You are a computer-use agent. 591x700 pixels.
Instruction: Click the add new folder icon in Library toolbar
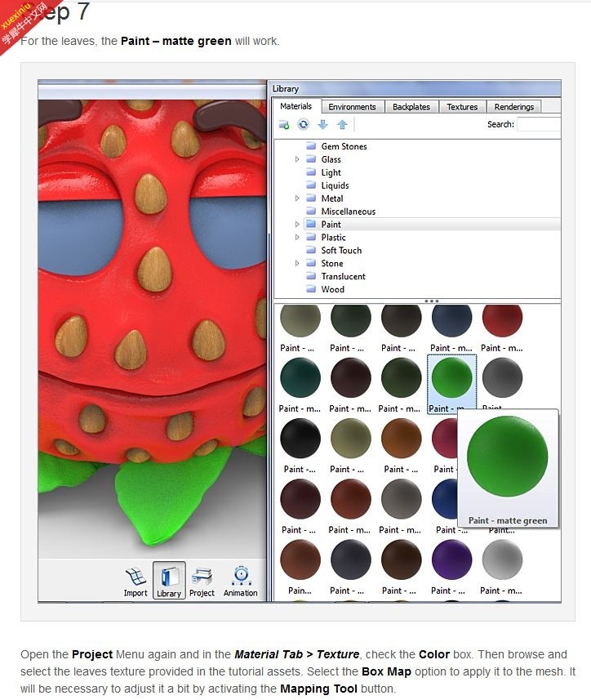[284, 124]
